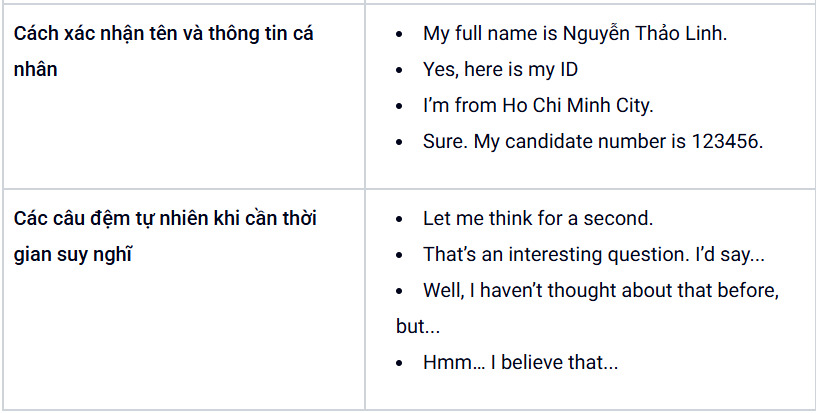Click 'Sure. My candidate number is 123456.'
This screenshot has height=413, width=816.
coord(593,141)
